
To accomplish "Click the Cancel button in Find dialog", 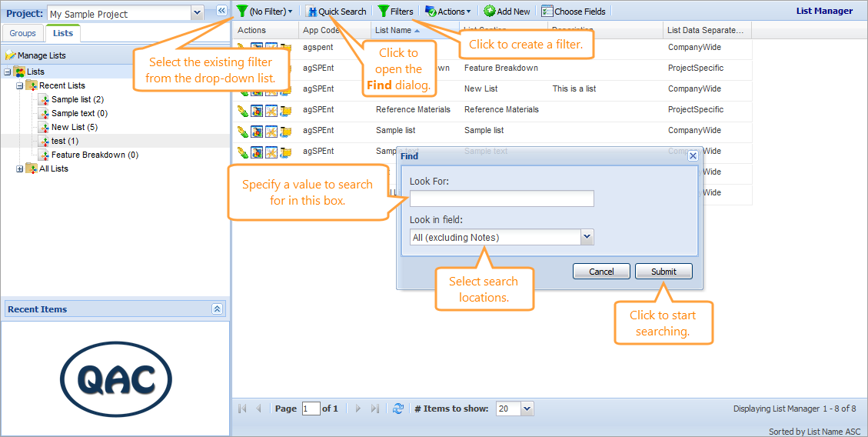I will 601,272.
